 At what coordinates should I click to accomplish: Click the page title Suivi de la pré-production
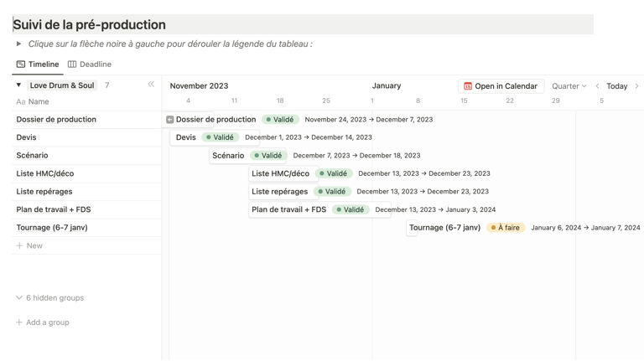pos(89,24)
